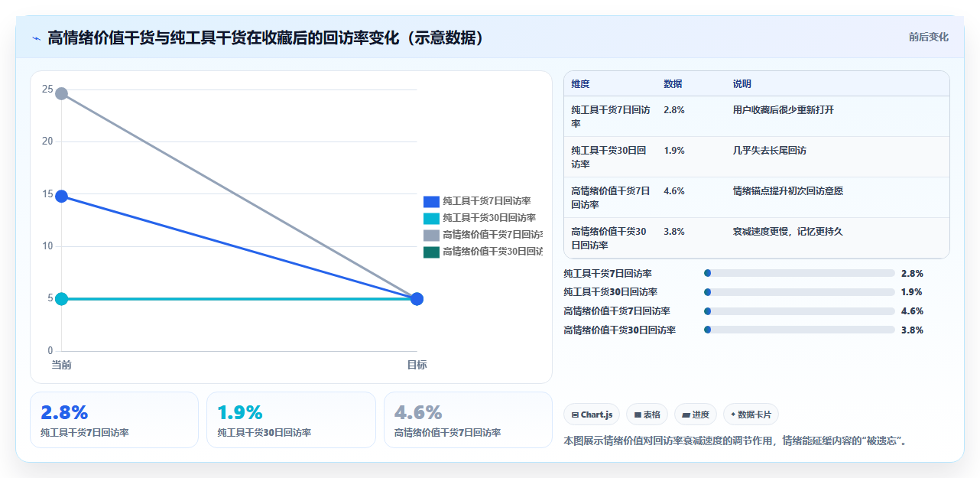Click the 高情绪价值干货7日回访率 progress bar
Viewport: 980px width, 478px height.
(x=800, y=311)
